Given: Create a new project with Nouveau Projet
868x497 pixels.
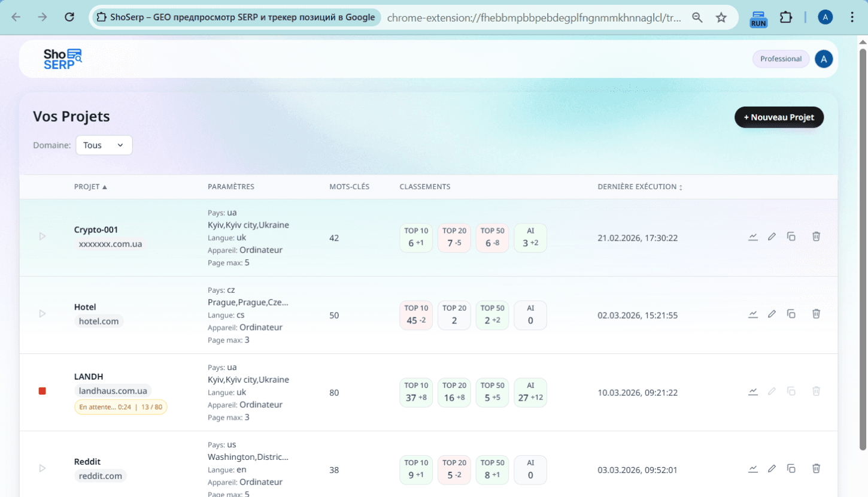Looking at the screenshot, I should [x=779, y=117].
